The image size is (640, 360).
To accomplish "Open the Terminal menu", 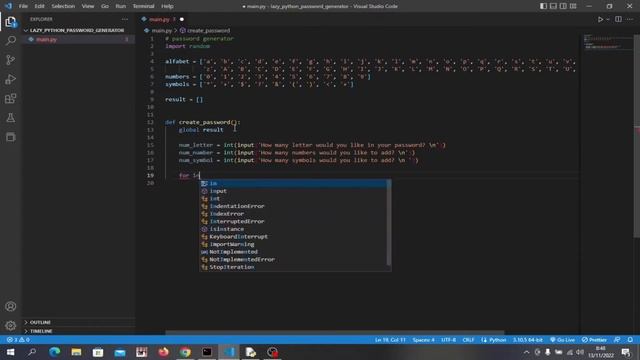I will coord(143,6).
